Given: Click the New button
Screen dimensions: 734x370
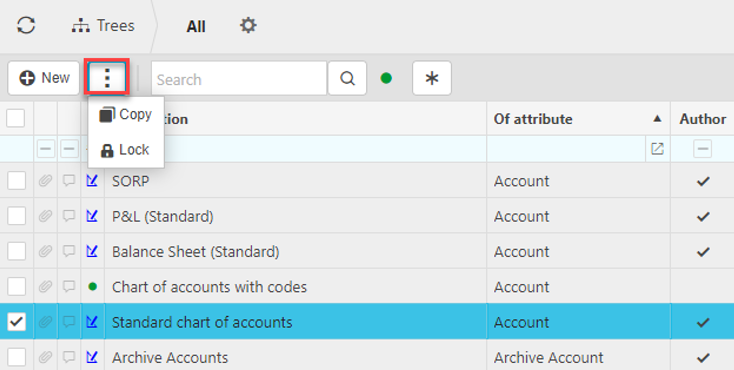Looking at the screenshot, I should pyautogui.click(x=44, y=78).
